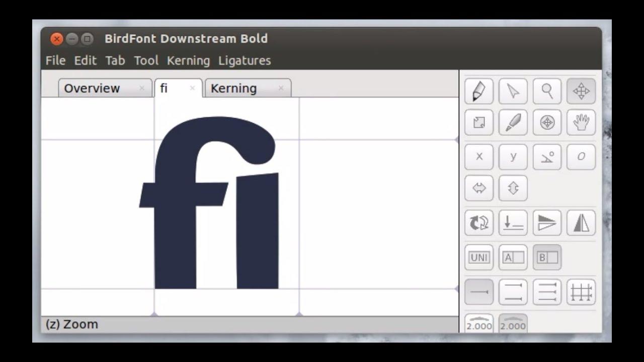Minimize the BirdFont window
Viewport: 644px width, 362px height.
(72, 39)
